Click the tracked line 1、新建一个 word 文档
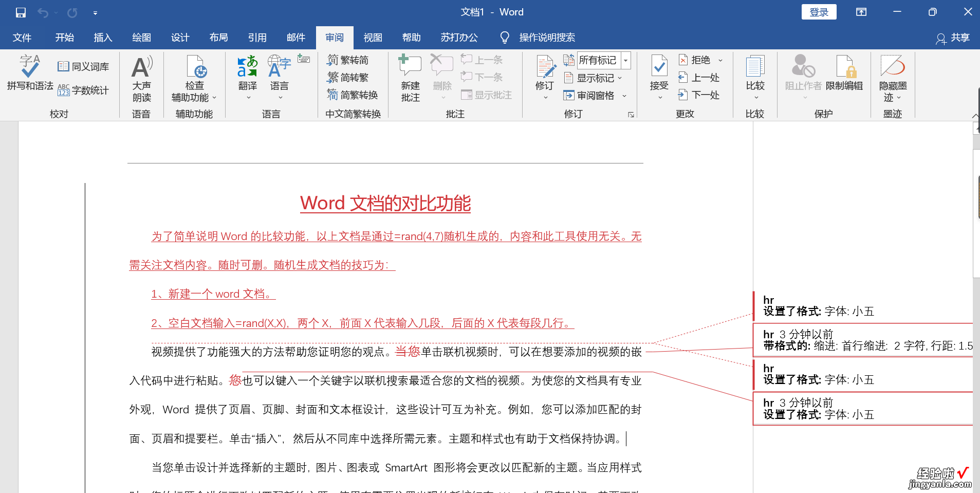 tap(213, 294)
